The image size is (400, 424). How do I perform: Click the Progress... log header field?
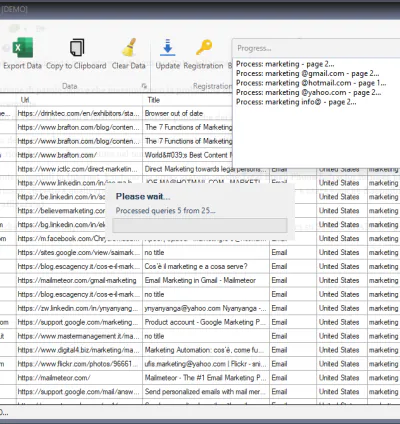click(316, 48)
